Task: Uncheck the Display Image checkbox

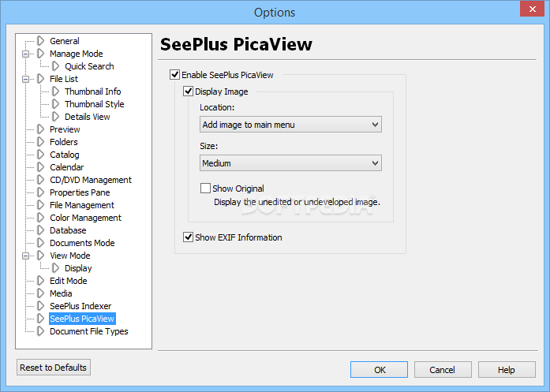Action: click(x=188, y=91)
